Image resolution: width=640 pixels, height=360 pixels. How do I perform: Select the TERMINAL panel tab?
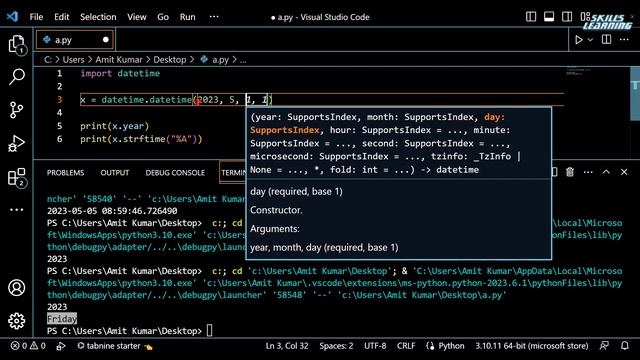(233, 173)
